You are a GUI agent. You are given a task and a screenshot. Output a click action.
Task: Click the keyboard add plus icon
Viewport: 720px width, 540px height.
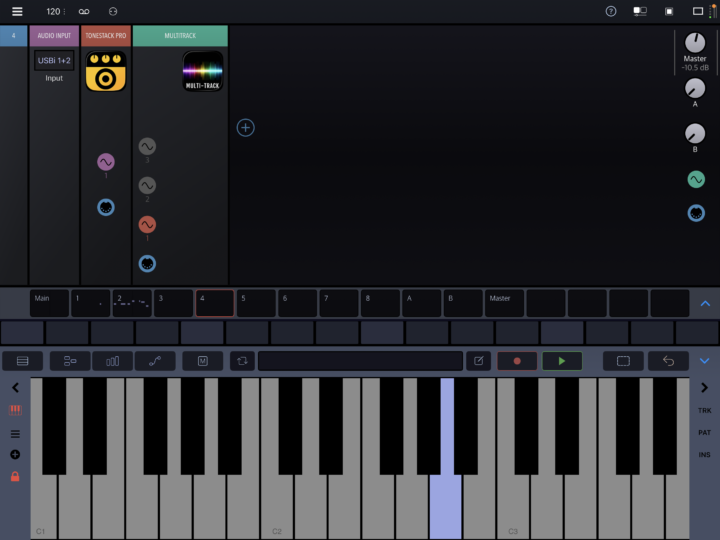pyautogui.click(x=15, y=455)
